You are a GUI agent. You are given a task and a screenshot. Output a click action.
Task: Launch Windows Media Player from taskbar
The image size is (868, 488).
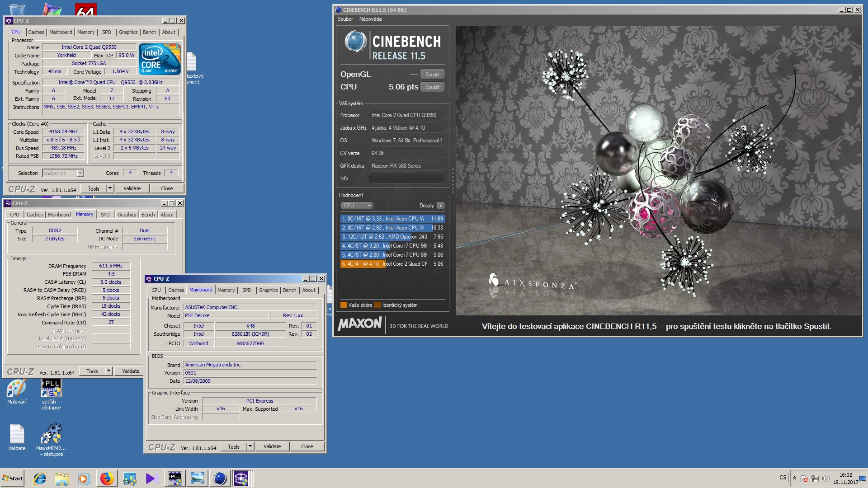pos(84,478)
